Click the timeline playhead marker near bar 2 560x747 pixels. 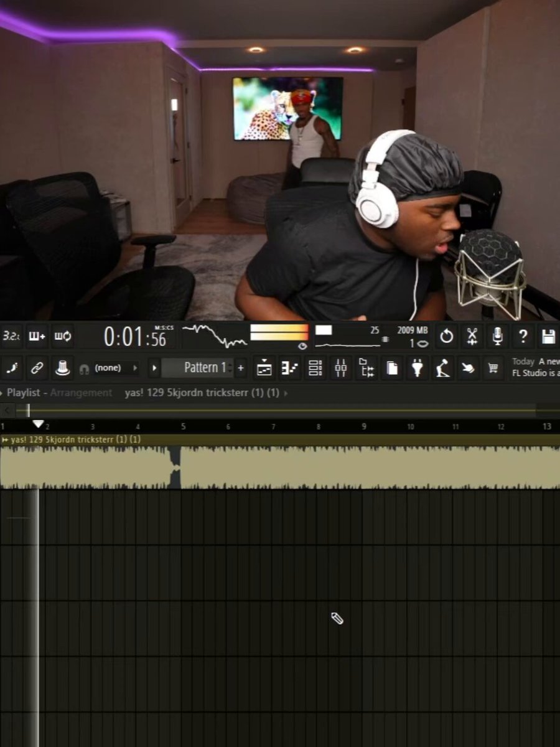[x=39, y=424]
